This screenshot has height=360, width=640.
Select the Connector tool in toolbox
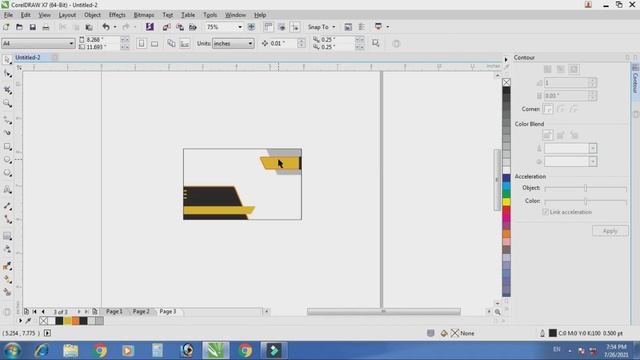pyautogui.click(x=7, y=220)
